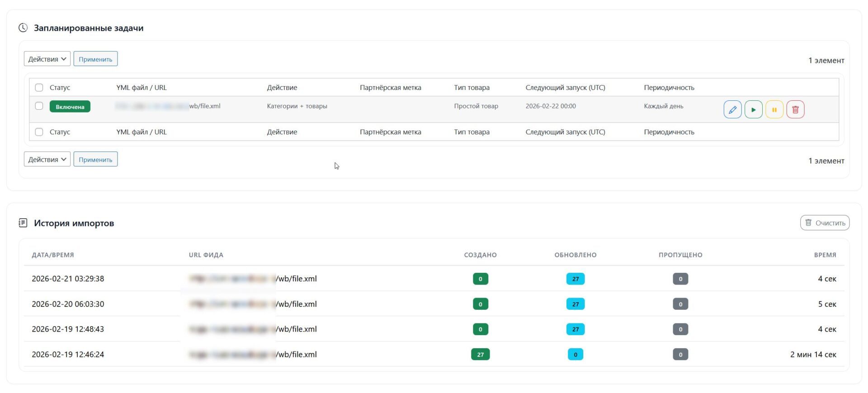Screen dimensions: 868x393
Task: Click the top Применить button
Action: (x=95, y=59)
